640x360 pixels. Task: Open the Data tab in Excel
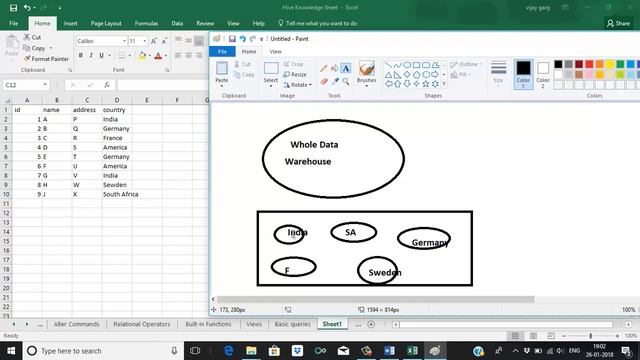tap(177, 23)
